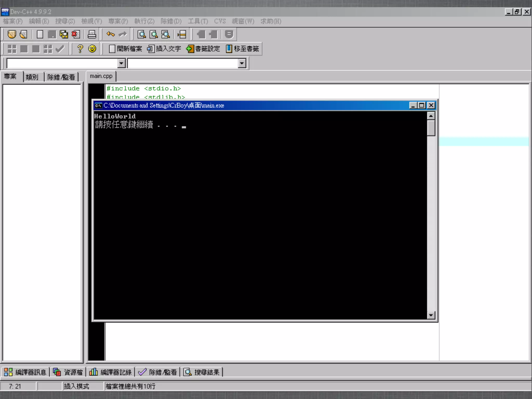Click the Print toolbar icon
Viewport: 532px width, 399px height.
click(x=92, y=34)
